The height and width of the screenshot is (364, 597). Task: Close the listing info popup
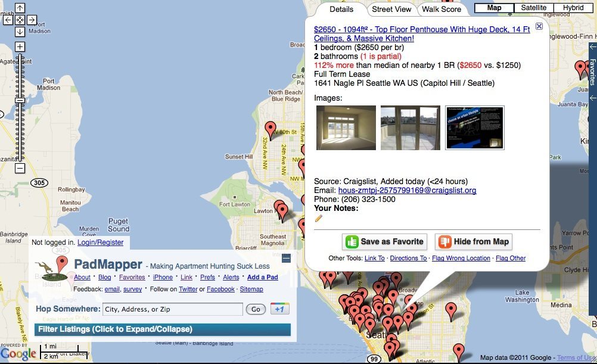[x=539, y=26]
